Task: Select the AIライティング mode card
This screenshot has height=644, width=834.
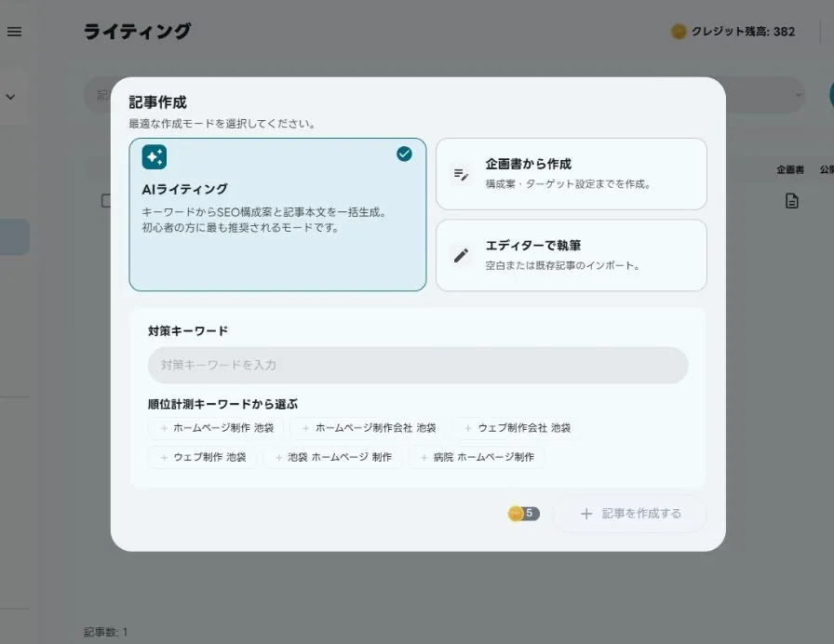Action: [277, 214]
